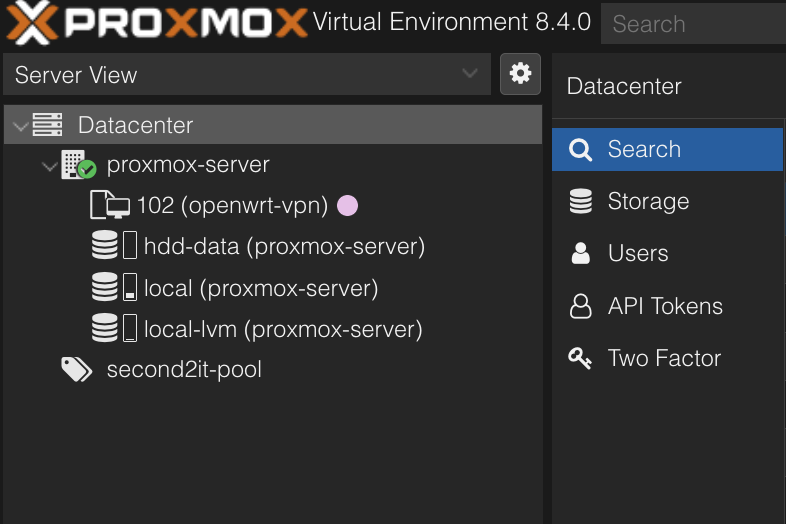The image size is (786, 524).
Task: Select 102 (openwrt-vpn) in the tree
Action: [232, 206]
